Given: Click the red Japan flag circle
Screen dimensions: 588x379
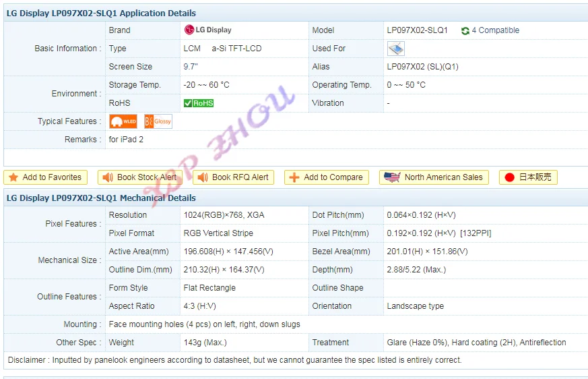Looking at the screenshot, I should pos(510,177).
